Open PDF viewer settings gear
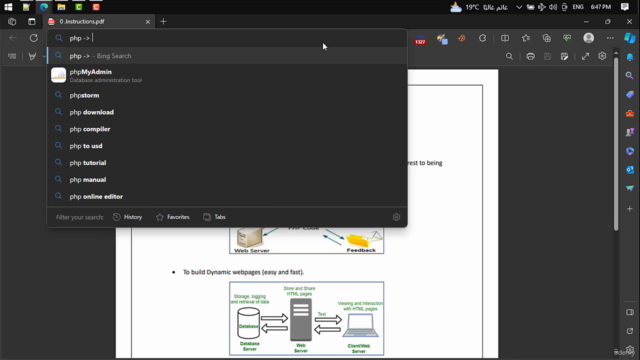Screen dimensions: 640x360 (x=602, y=56)
